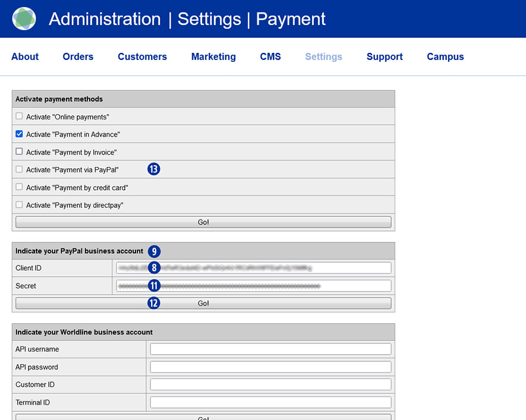Image resolution: width=526 pixels, height=420 pixels.
Task: Open the Customers menu item
Action: [x=142, y=57]
